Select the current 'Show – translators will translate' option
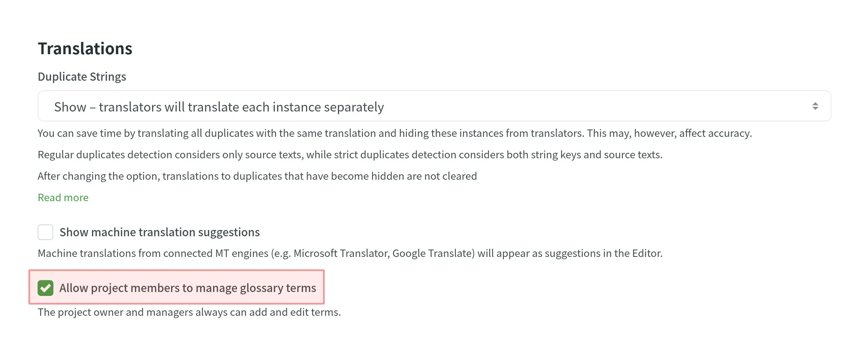This screenshot has width=868, height=354. [x=219, y=106]
